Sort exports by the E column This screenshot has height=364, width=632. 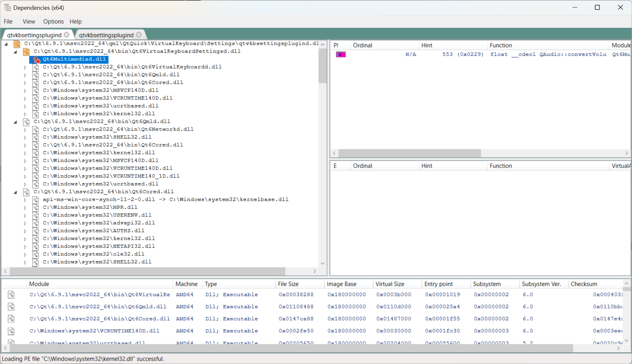tap(340, 166)
